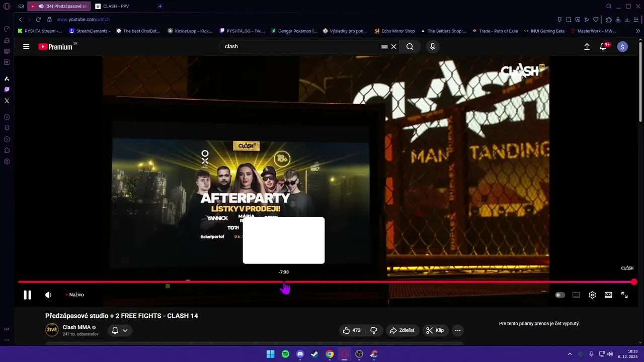Open Twitch in Opera sidebar
This screenshot has height=362, width=644.
7,89
